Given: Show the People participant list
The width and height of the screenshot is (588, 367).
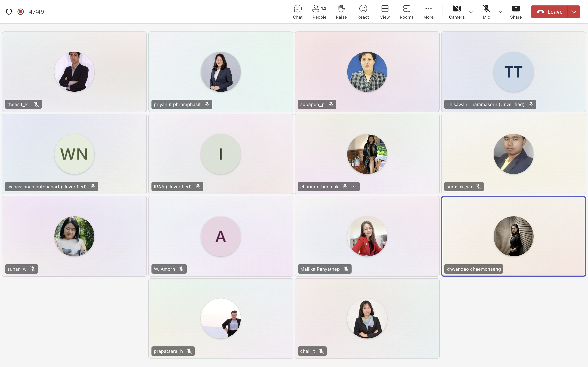Looking at the screenshot, I should click(319, 12).
